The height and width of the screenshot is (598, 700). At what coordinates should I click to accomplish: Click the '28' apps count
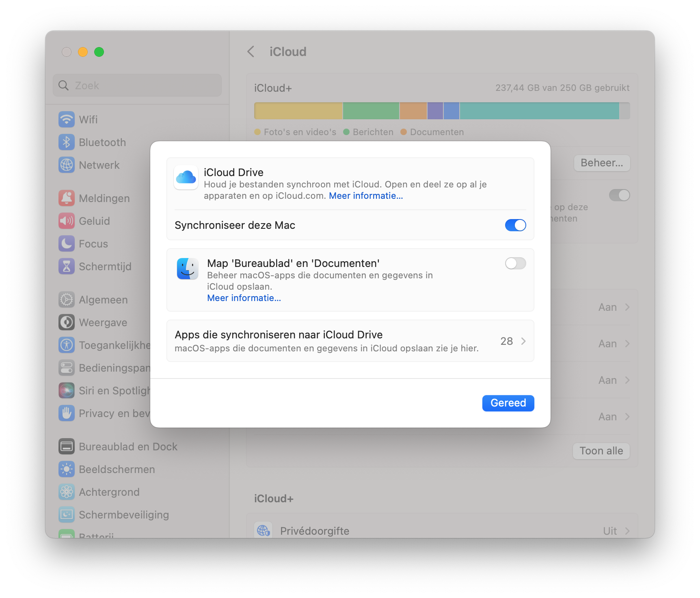coord(507,341)
